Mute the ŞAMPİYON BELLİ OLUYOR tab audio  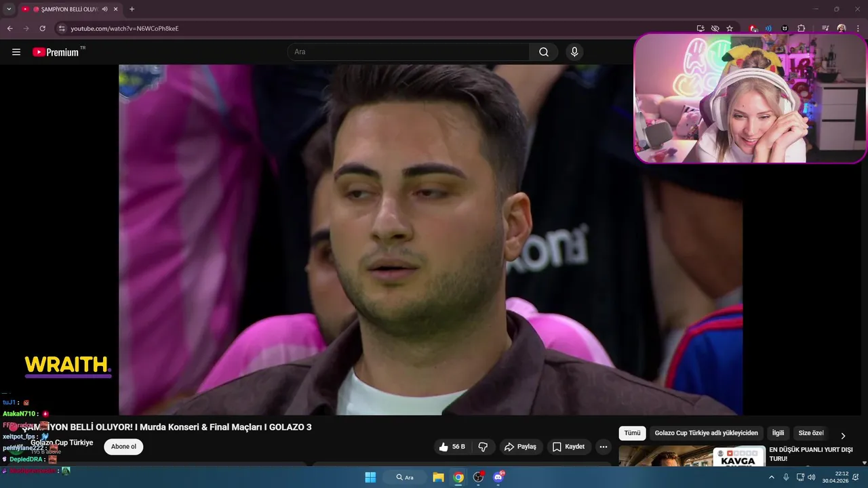tap(104, 9)
